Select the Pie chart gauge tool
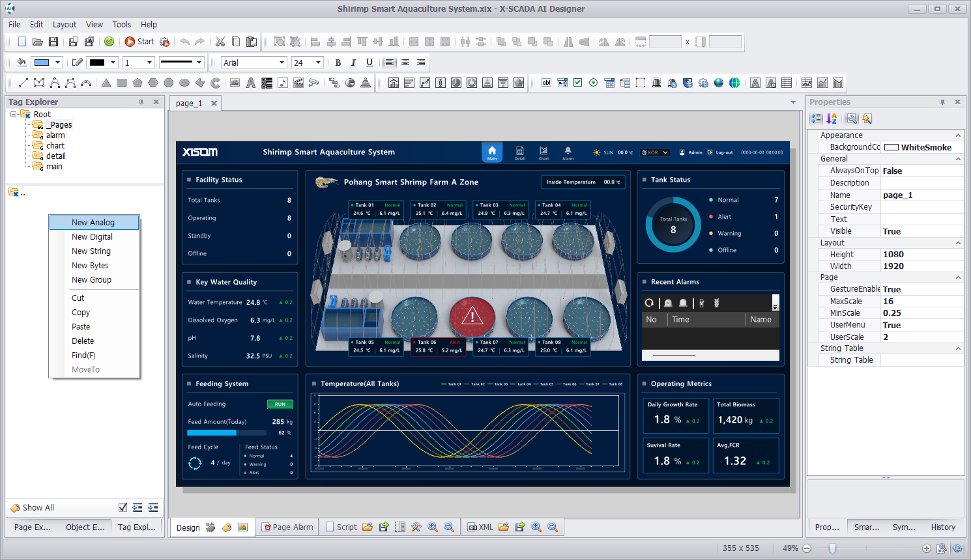Screen dimensions: 971x560 point(350,83)
